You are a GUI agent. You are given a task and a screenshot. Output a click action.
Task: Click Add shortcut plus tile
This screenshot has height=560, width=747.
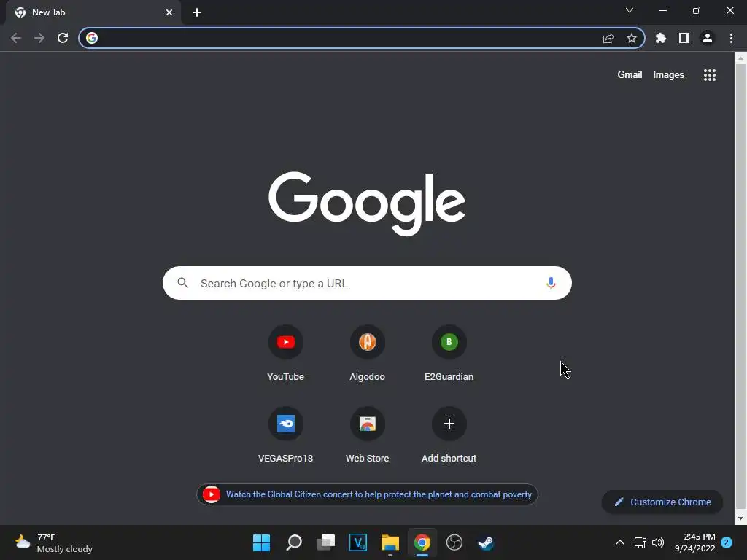[449, 435]
